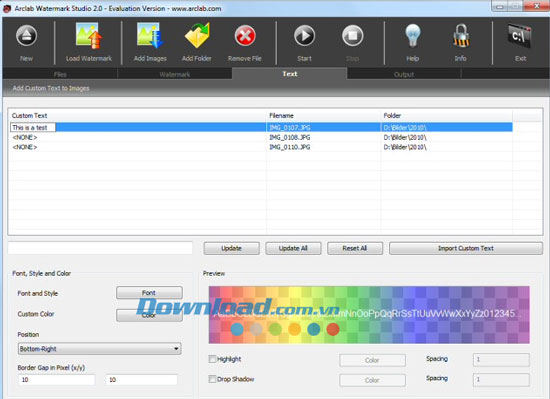The height and width of the screenshot is (399, 550).
Task: Click the Remove File icon
Action: 245,36
